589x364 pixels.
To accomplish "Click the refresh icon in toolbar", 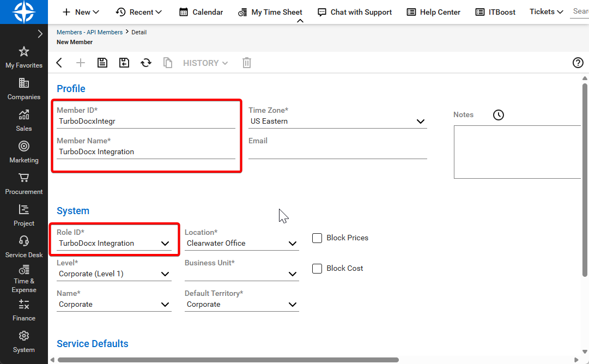I will pyautogui.click(x=146, y=63).
